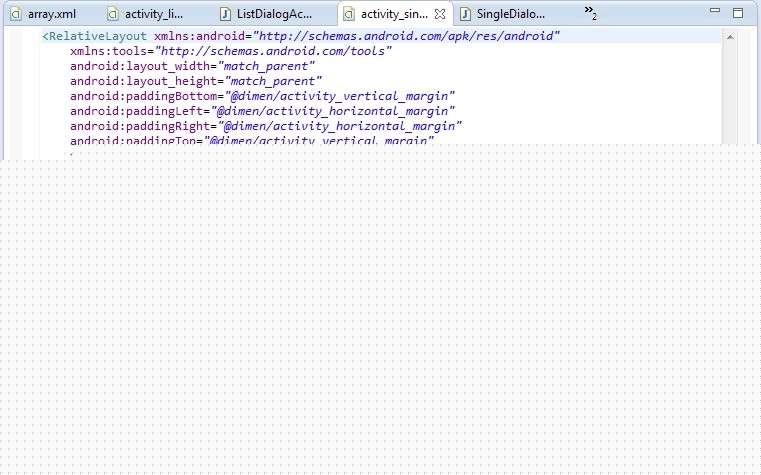Click the xmlns:android schema URL value
Viewport: 761px width, 475px height.
[x=408, y=36]
